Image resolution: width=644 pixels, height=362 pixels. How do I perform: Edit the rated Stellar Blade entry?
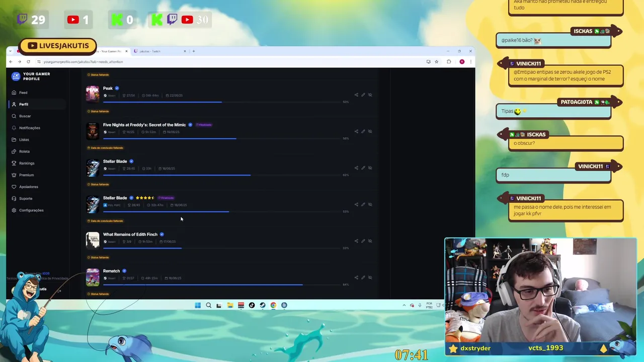363,204
